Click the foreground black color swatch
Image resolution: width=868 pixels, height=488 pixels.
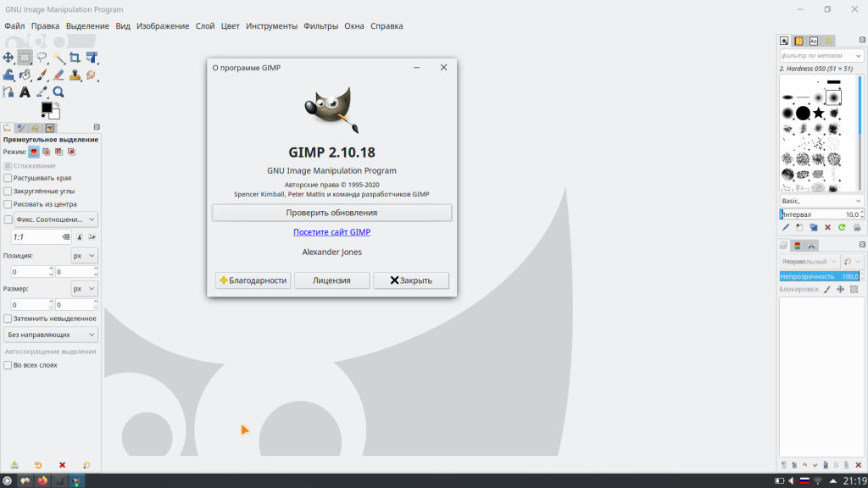tap(47, 108)
